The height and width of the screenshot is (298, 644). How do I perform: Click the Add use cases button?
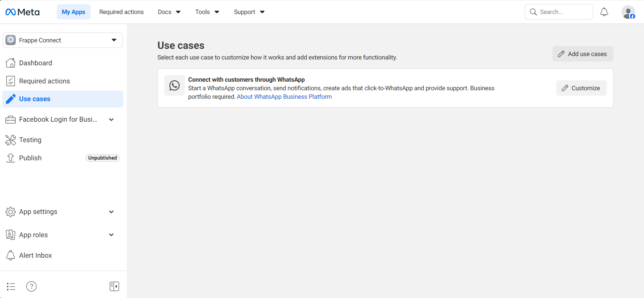583,54
